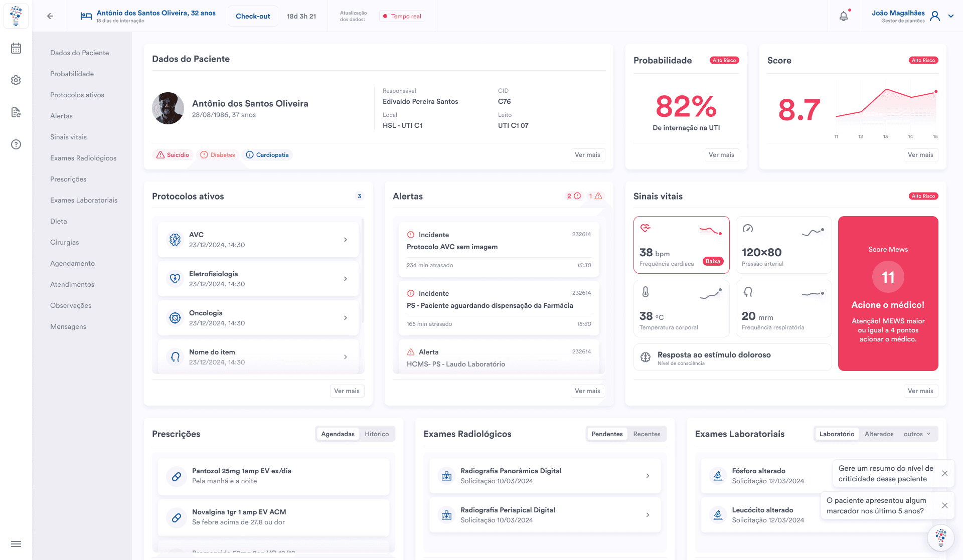Open settings gear in left rail
Viewport: 963px width, 560px height.
pos(16,80)
